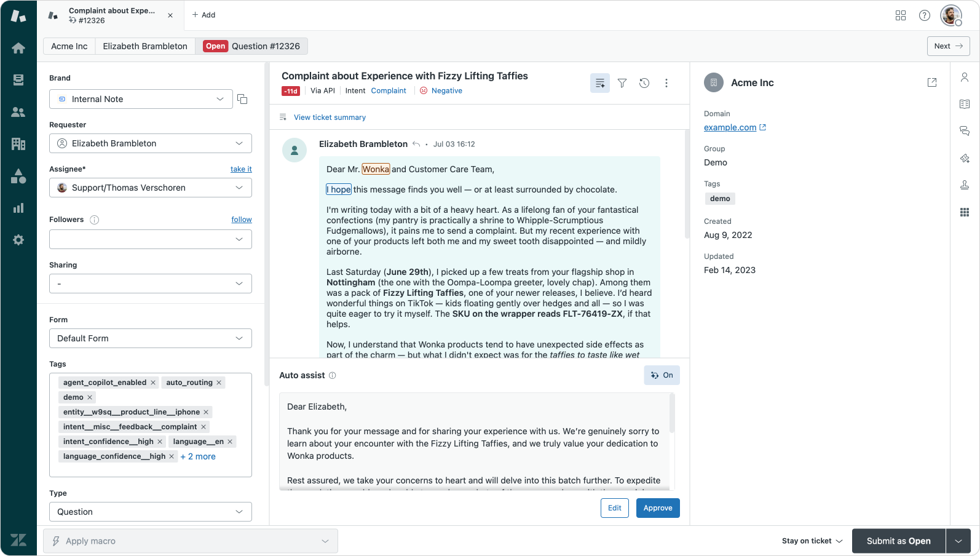
Task: Open the Followers dropdown field
Action: click(151, 239)
